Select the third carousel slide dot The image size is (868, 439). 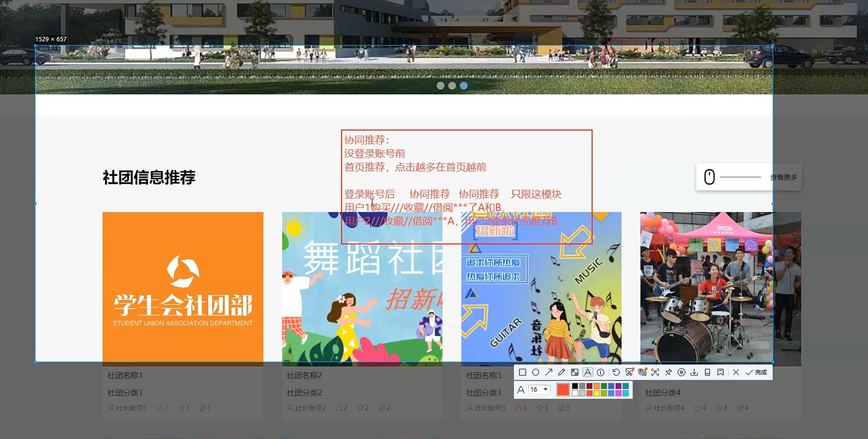pyautogui.click(x=464, y=85)
